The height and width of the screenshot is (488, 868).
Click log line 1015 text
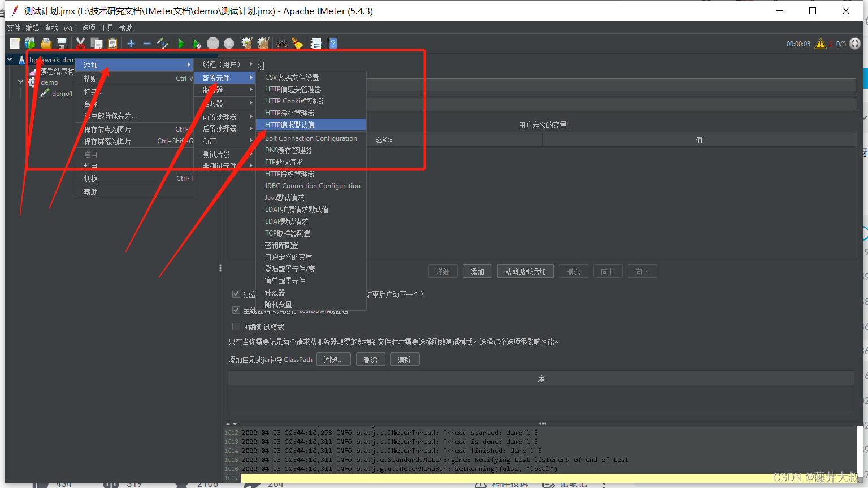click(x=435, y=460)
